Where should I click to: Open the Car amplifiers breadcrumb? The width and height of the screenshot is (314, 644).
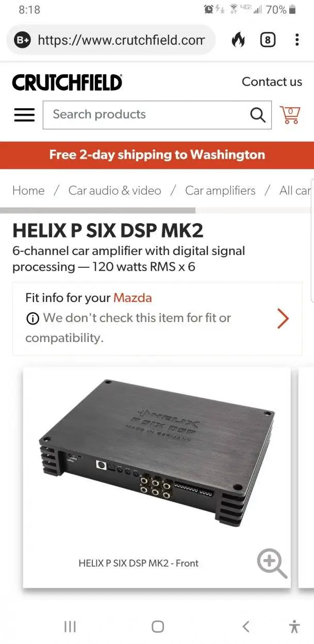point(220,191)
